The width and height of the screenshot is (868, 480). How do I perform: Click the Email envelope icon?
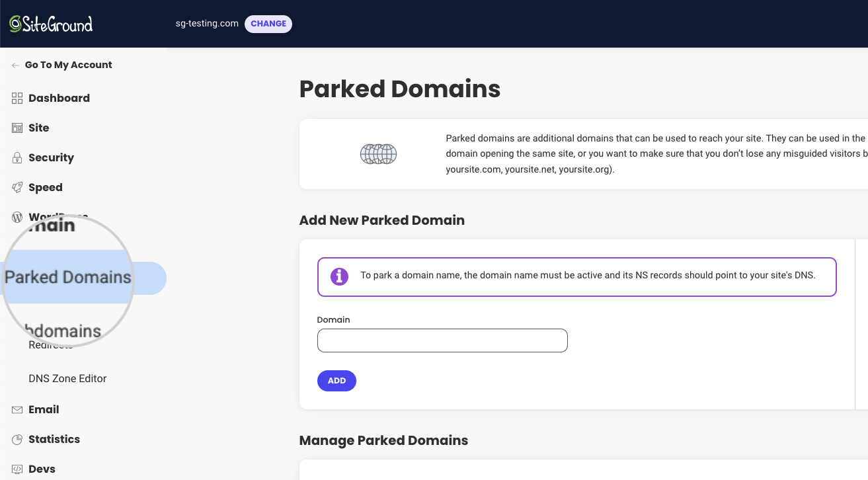(x=17, y=410)
